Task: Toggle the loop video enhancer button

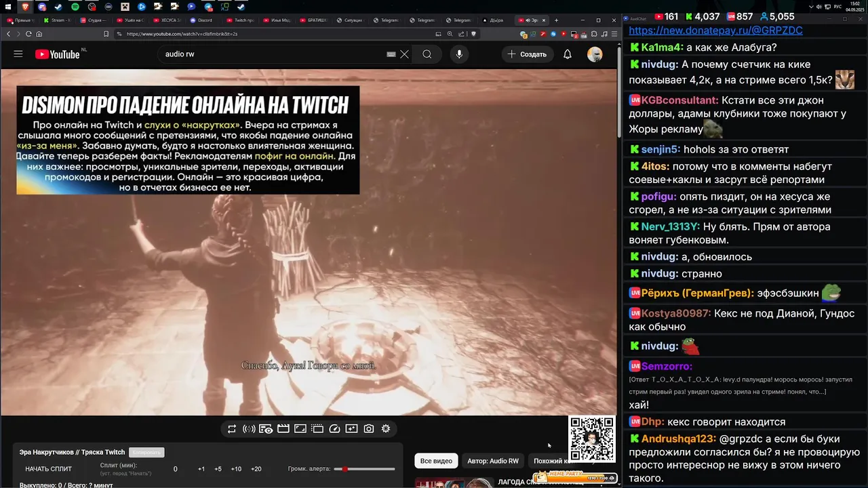Action: pos(232,429)
